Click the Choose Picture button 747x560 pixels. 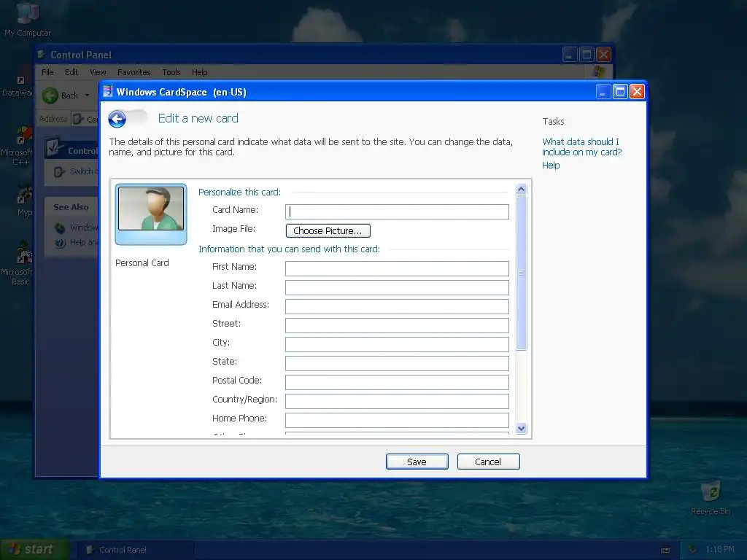pos(328,231)
